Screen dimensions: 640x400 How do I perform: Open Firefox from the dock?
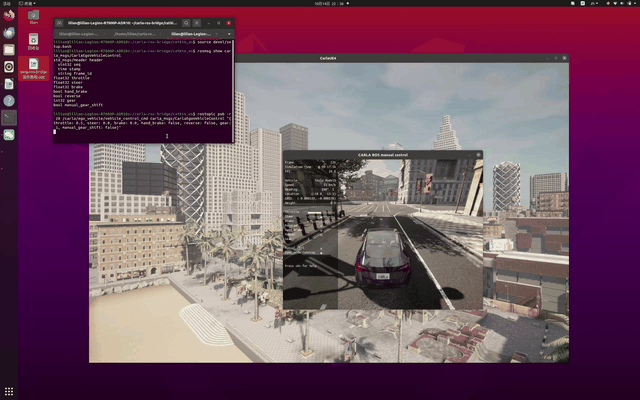[x=9, y=16]
